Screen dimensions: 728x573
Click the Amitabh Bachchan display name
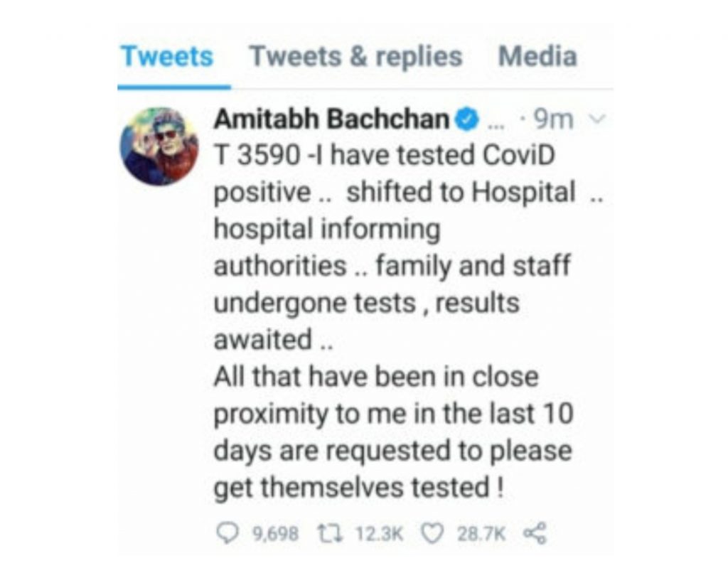pos(331,119)
